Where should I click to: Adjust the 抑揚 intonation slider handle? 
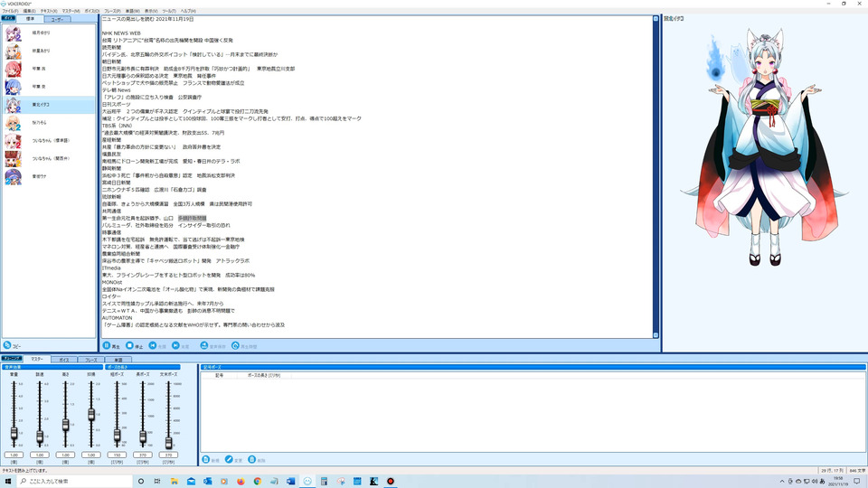(91, 415)
